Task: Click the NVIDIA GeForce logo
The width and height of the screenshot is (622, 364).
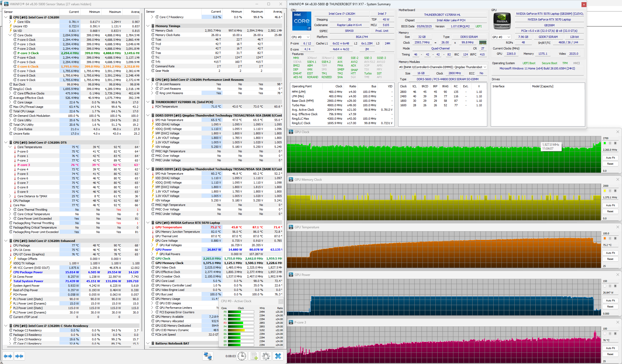Action: 502,21
